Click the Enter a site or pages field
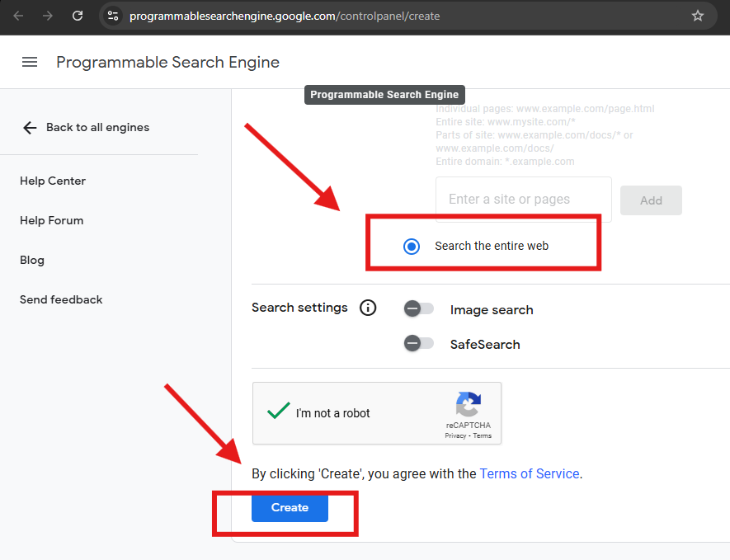The width and height of the screenshot is (730, 560). (524, 200)
